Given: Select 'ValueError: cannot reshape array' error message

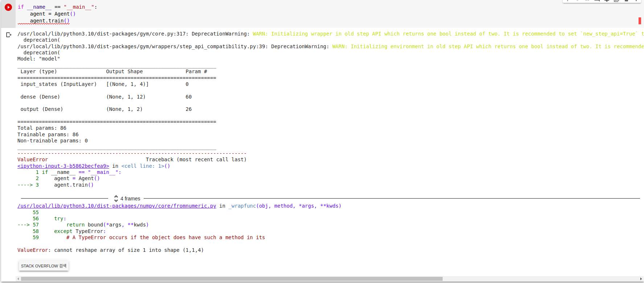Looking at the screenshot, I should 111,250.
